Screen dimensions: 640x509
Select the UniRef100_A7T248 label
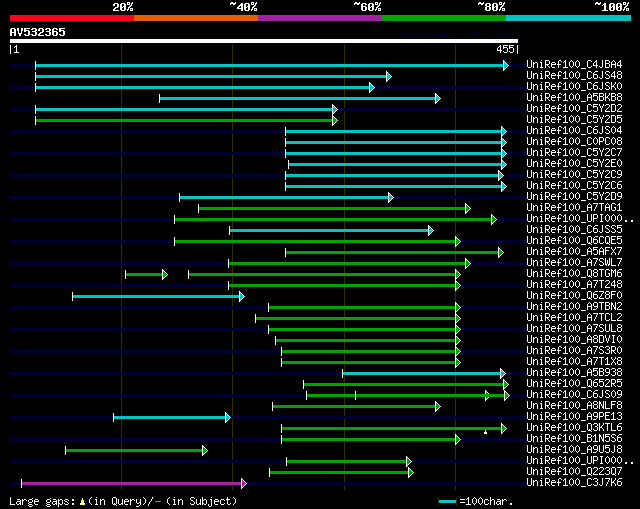(574, 285)
